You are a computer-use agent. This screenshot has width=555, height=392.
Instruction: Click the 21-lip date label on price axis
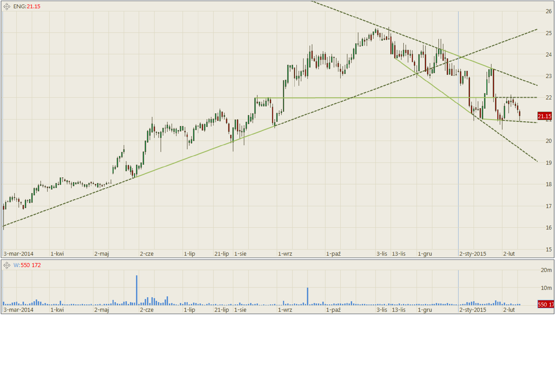coord(221,254)
